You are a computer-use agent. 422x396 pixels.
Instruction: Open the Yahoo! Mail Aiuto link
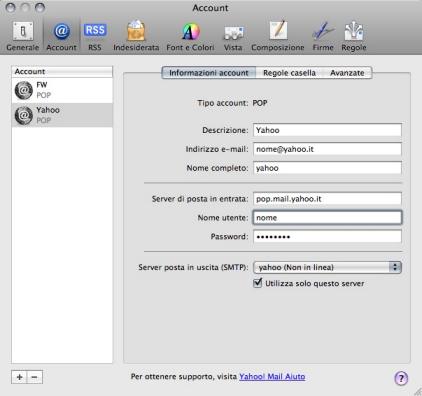[x=272, y=377]
